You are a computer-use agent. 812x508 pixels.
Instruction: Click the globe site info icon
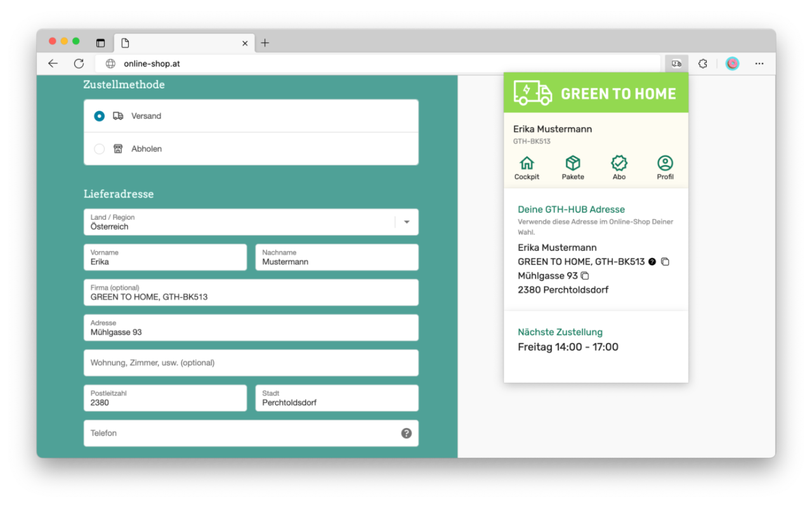coord(110,63)
